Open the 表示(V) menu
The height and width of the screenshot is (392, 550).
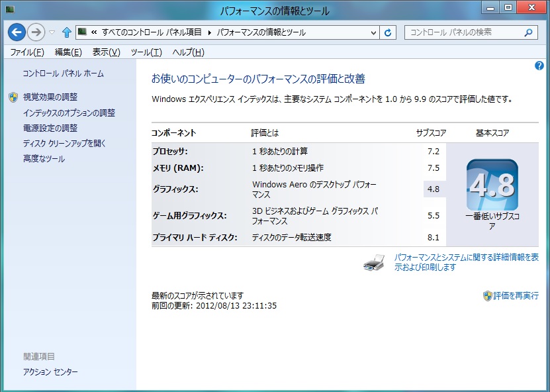pos(107,52)
